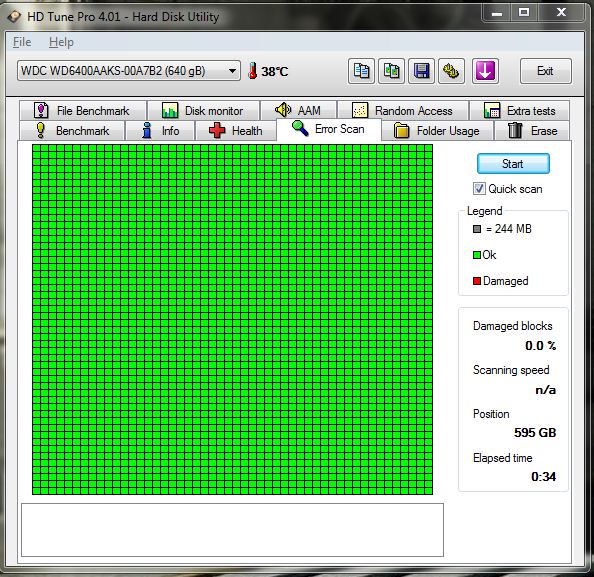Click the 'Position' label
The height and width of the screenshot is (577, 594).
click(491, 414)
